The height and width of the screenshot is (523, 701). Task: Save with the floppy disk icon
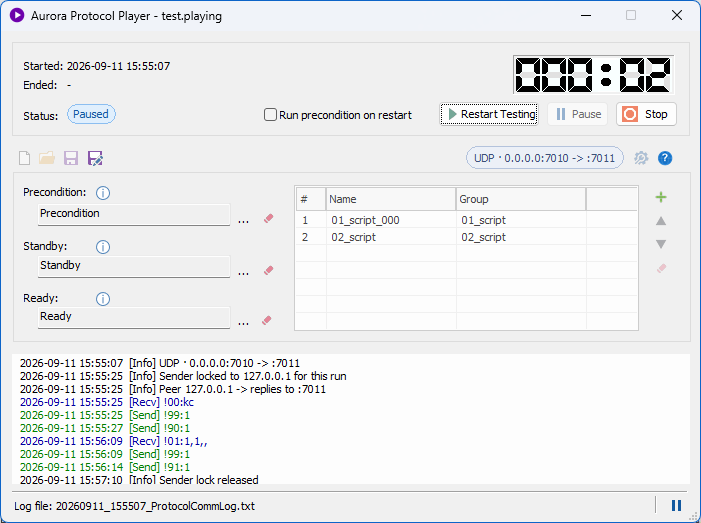point(71,158)
